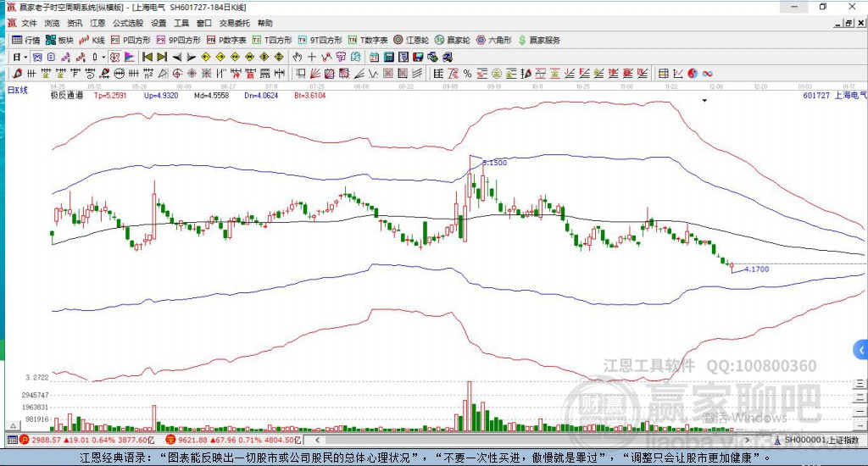The height and width of the screenshot is (466, 868).
Task: Open the 文件 menu
Action: point(29,23)
